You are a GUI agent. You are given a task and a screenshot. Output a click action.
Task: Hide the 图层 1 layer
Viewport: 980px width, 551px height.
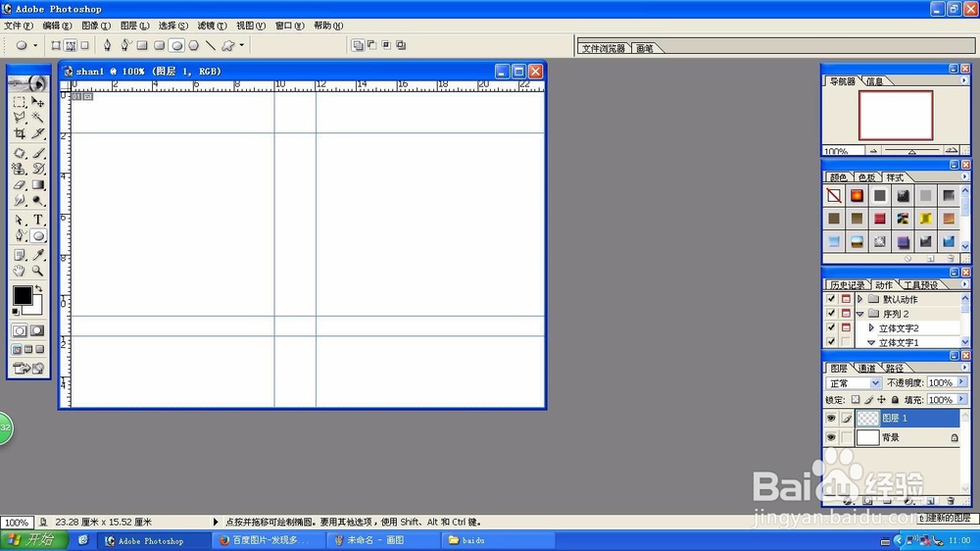click(x=831, y=418)
